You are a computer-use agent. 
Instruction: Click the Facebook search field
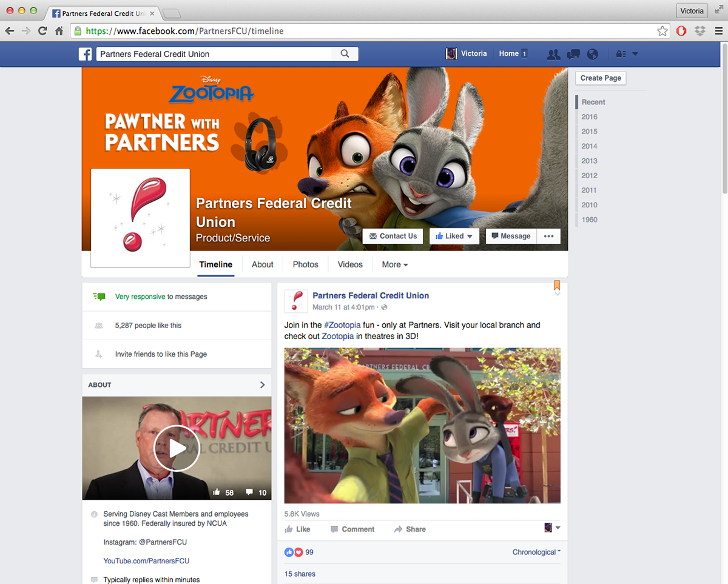213,54
